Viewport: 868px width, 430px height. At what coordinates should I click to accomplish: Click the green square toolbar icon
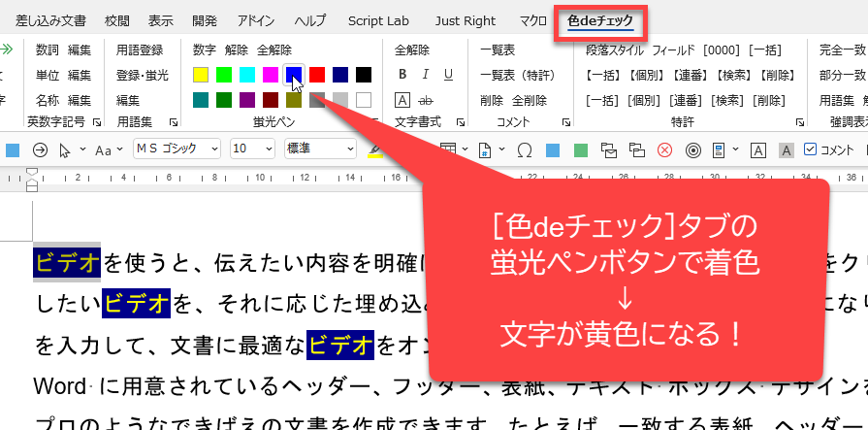[580, 149]
